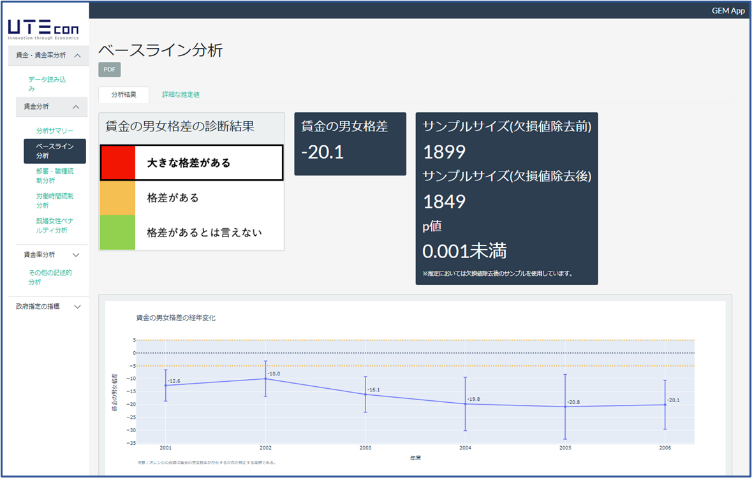Click the UTEcon logo
The image size is (752, 478).
pos(43,29)
